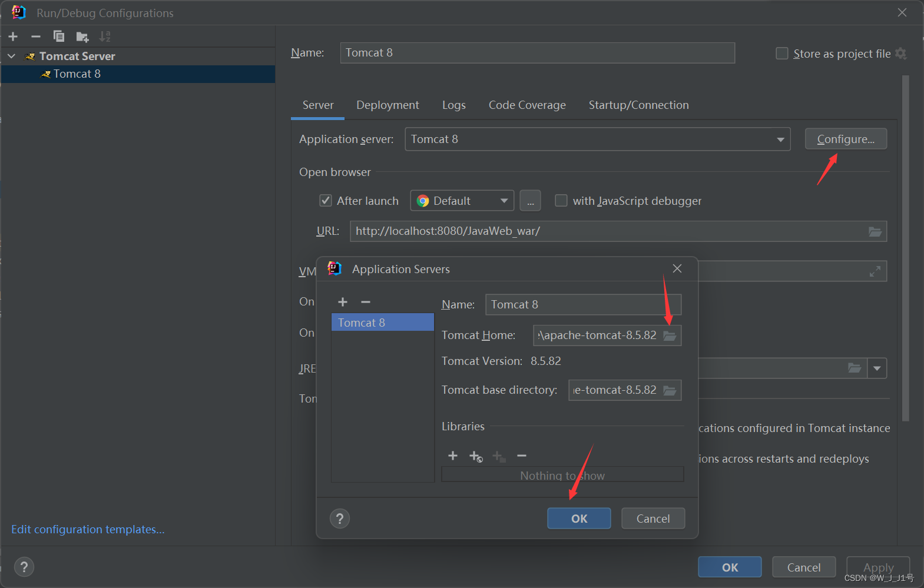924x588 pixels.
Task: Open help in Run/Debug Configurations window
Action: click(x=24, y=567)
